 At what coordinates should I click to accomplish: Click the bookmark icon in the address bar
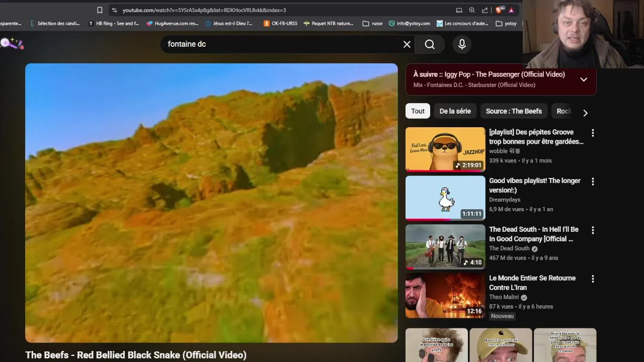(x=100, y=10)
